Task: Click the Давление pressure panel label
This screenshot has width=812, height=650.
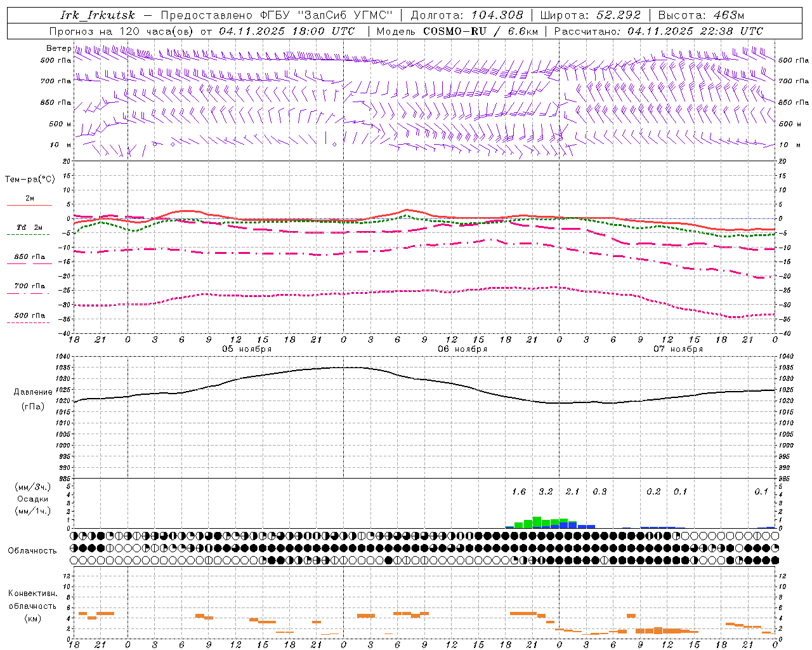Action: coord(33,392)
